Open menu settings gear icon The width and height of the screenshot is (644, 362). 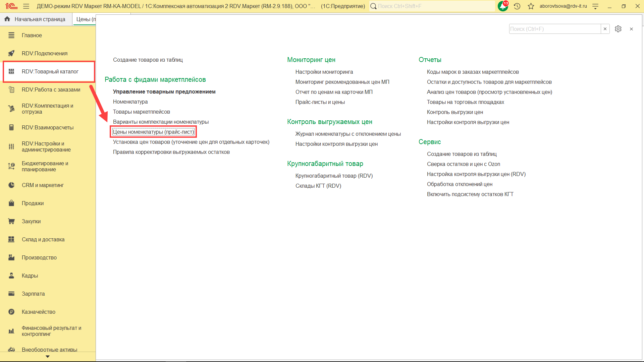point(618,29)
